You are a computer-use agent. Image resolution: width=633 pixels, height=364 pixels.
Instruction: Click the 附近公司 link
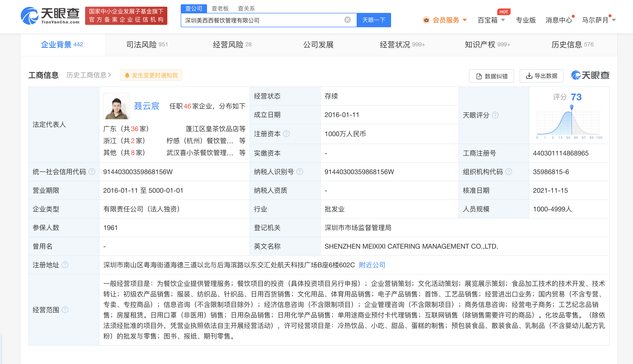point(372,265)
